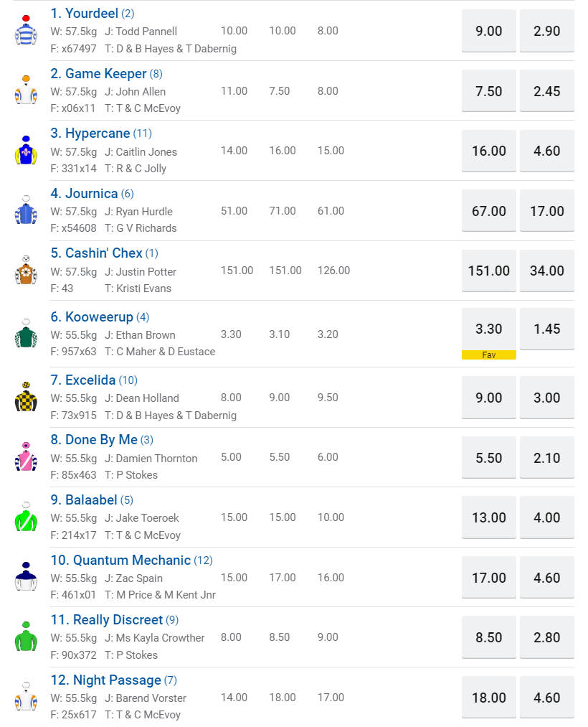
Task: Select Really Discreet win odds 8.50
Action: coord(489,637)
